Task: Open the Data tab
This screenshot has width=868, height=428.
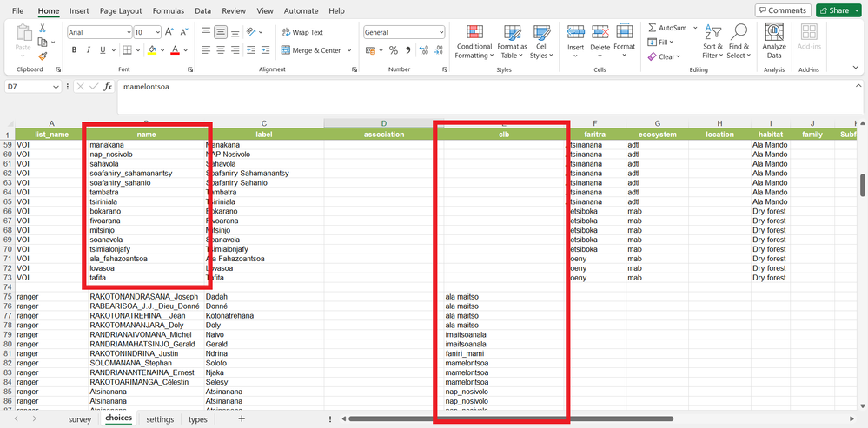Action: click(x=202, y=10)
